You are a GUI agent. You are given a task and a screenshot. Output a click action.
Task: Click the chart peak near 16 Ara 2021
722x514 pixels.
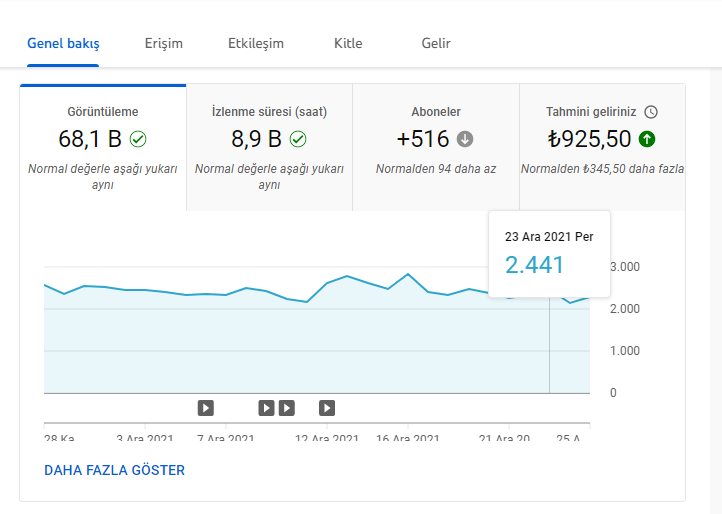click(x=408, y=274)
